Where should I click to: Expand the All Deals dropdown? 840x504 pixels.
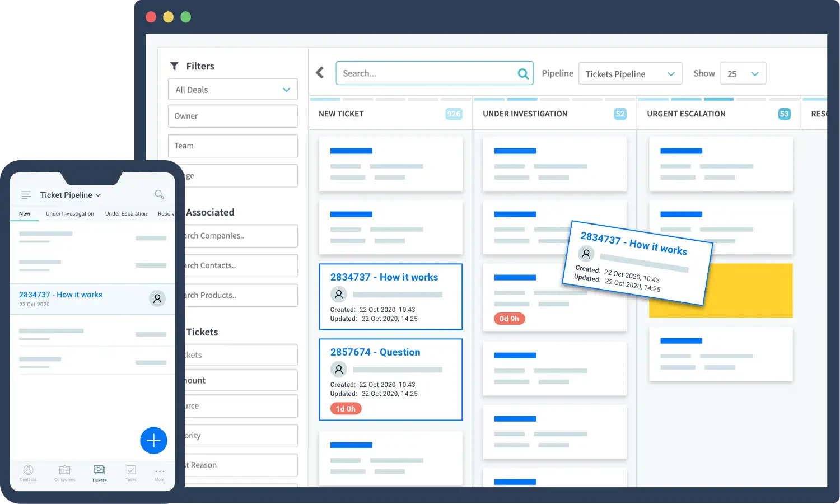(x=233, y=90)
